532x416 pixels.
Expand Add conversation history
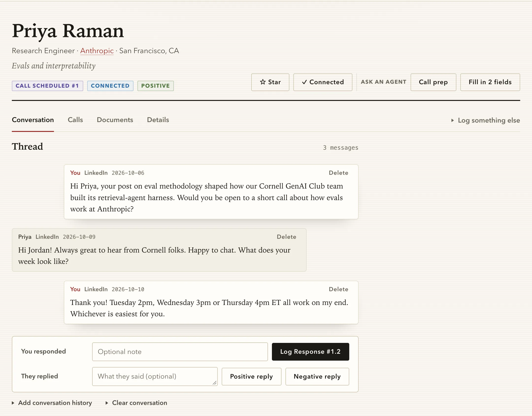click(52, 403)
